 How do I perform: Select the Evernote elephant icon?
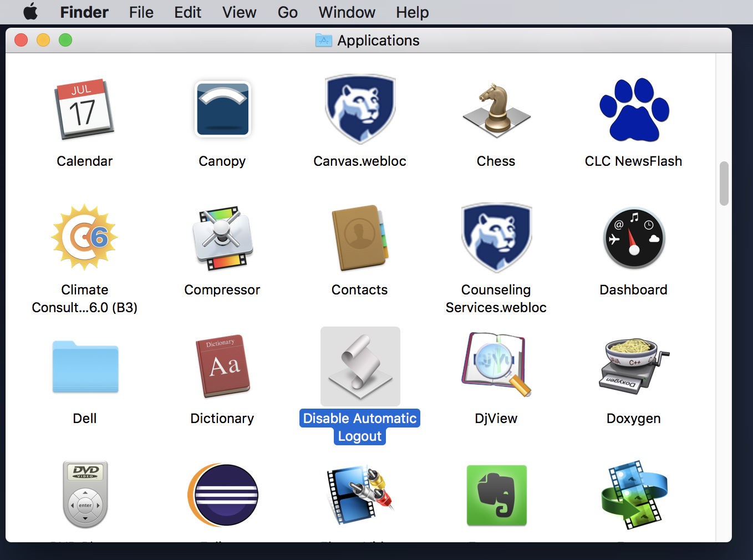click(x=496, y=495)
